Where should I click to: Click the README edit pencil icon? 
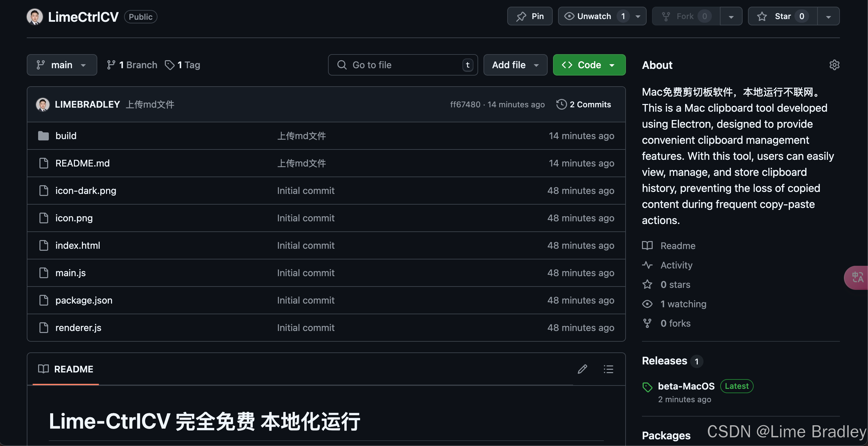[582, 369]
